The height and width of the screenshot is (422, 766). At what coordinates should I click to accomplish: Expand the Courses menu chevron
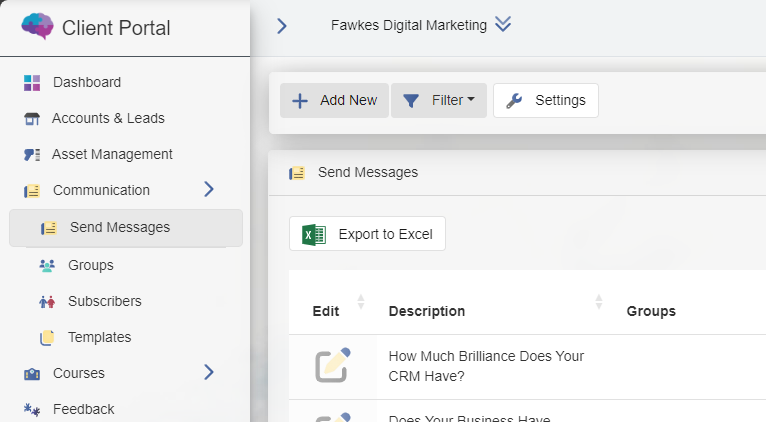209,372
